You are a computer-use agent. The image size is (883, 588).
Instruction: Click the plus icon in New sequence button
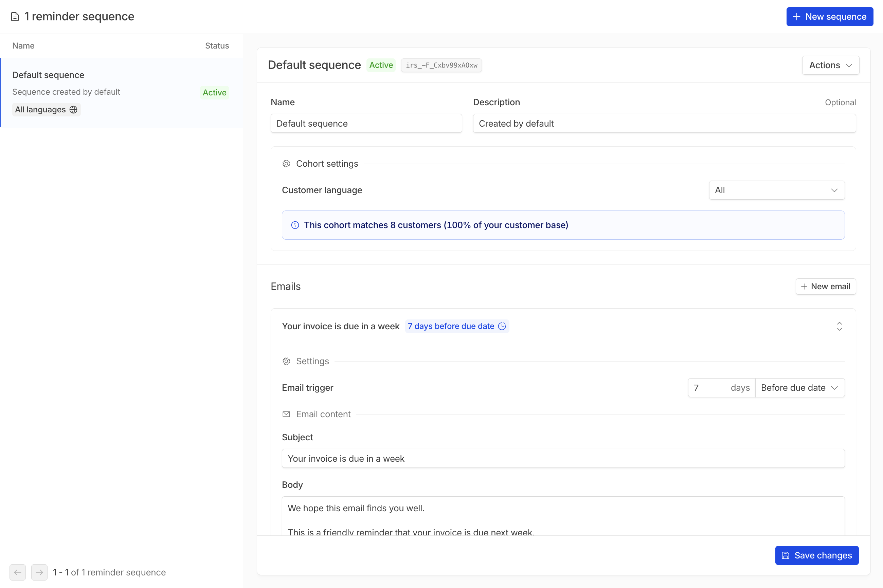797,17
